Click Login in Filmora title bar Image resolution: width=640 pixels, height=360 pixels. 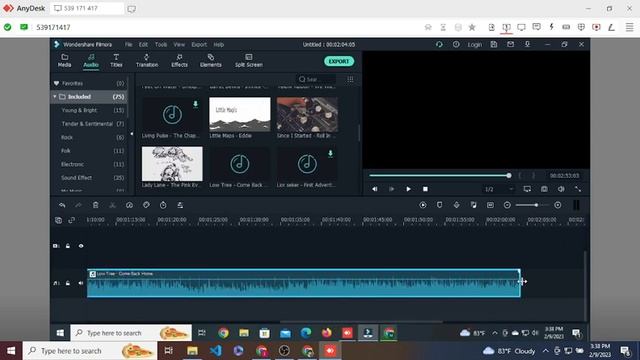click(474, 44)
